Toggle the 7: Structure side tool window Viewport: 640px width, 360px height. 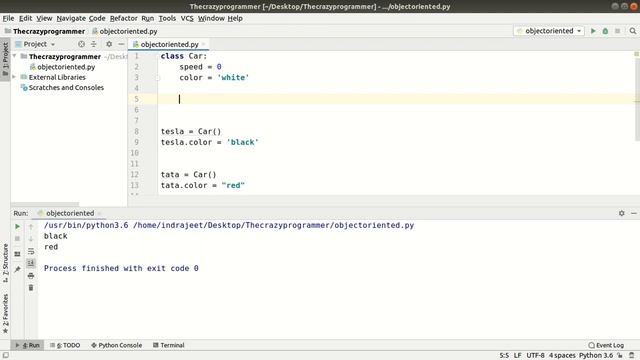point(5,264)
